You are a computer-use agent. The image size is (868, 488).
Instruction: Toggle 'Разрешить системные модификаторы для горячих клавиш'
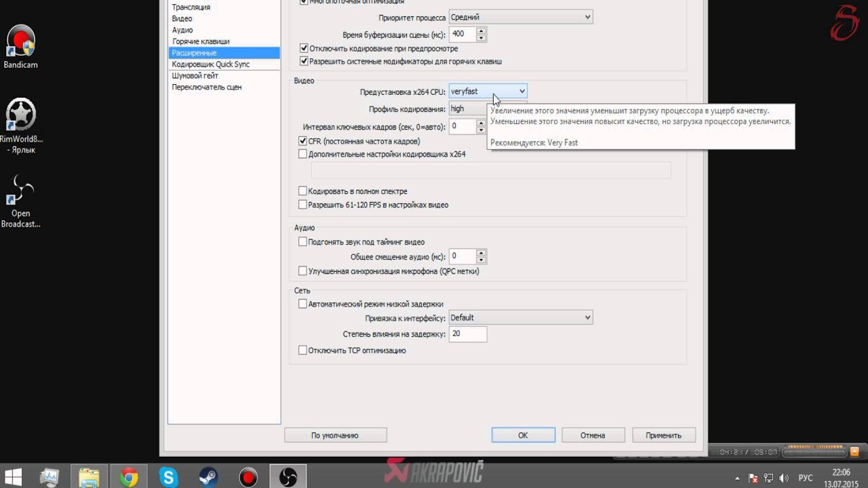(x=303, y=61)
